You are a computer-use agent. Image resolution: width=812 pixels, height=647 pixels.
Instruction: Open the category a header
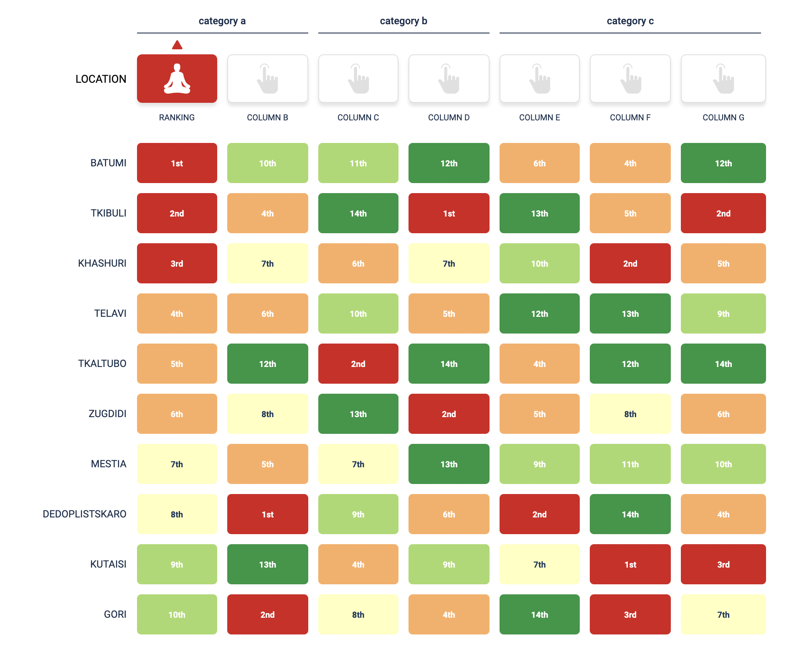(222, 21)
